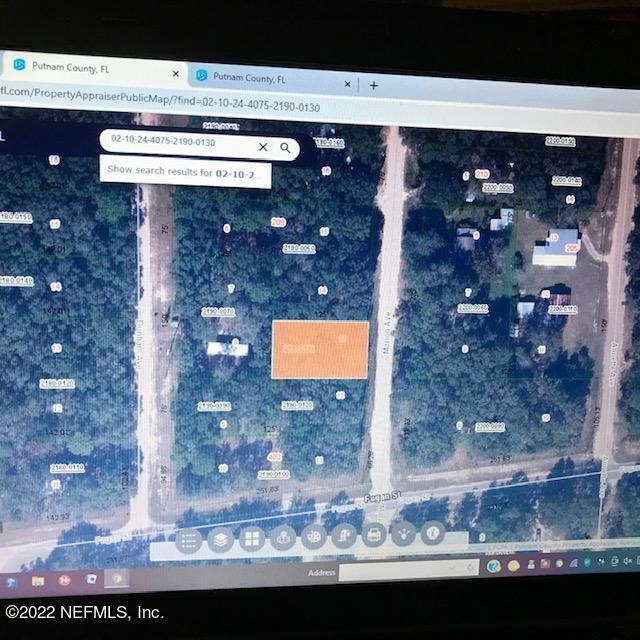Open File Explorer folder icon in taskbar
The image size is (640, 640).
tap(38, 581)
